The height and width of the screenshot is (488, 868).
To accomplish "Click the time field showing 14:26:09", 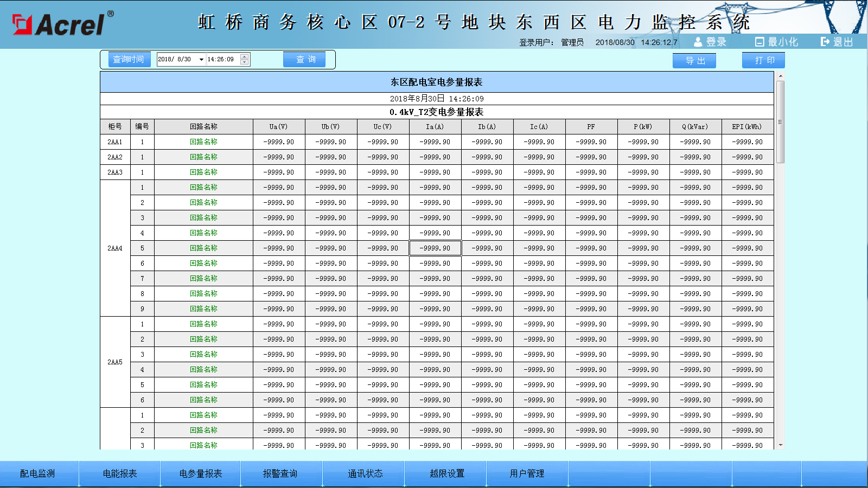I will point(222,60).
